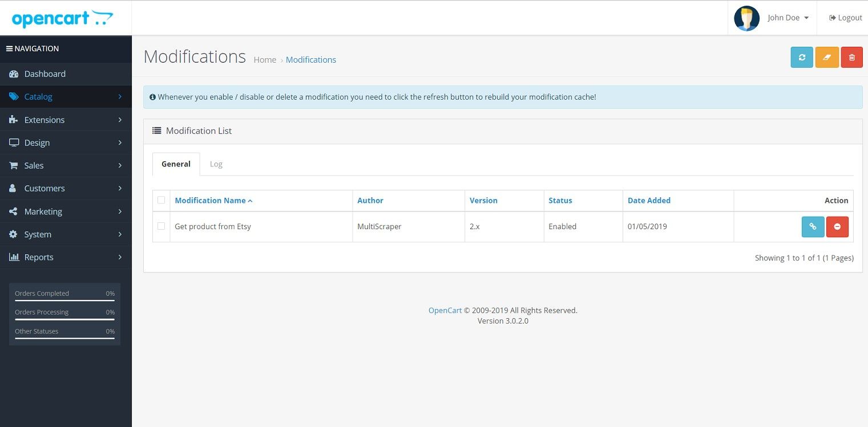Expand the Catalog menu chevron
868x427 pixels.
click(x=120, y=97)
